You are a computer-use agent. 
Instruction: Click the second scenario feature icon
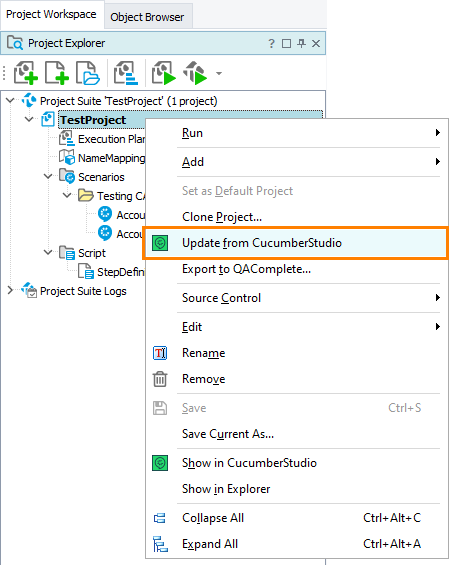[105, 233]
